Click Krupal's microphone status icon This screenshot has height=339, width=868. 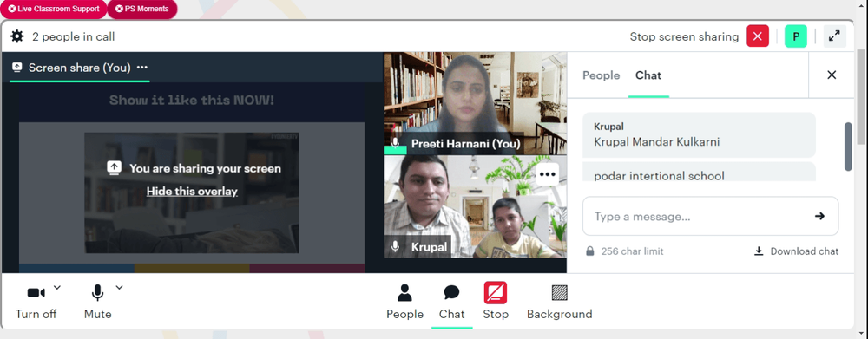pos(395,246)
